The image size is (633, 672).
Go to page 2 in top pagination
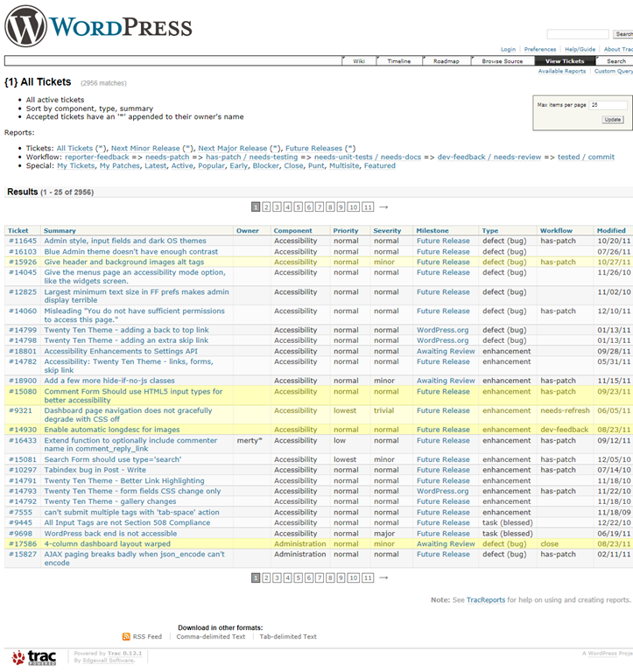coord(266,207)
